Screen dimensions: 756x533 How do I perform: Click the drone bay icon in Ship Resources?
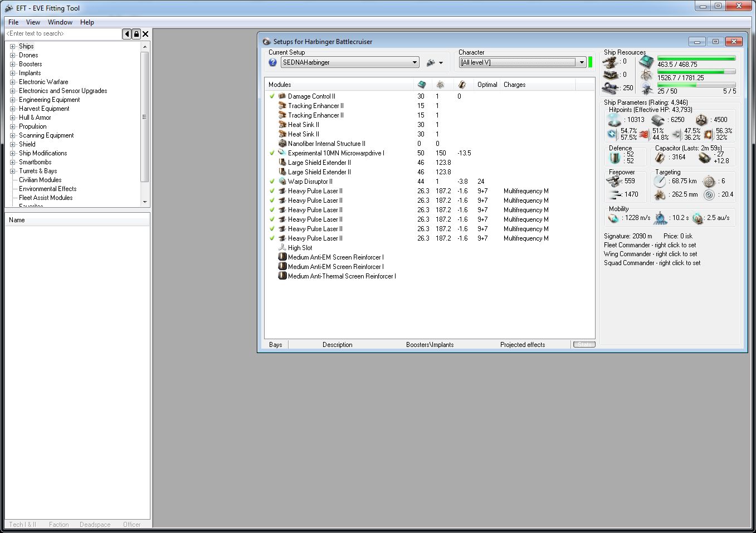pos(646,89)
